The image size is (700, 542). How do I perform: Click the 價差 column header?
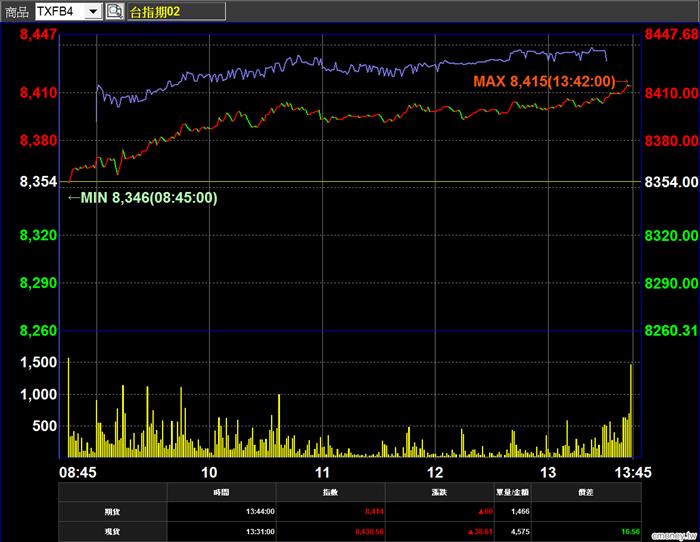pyautogui.click(x=586, y=492)
